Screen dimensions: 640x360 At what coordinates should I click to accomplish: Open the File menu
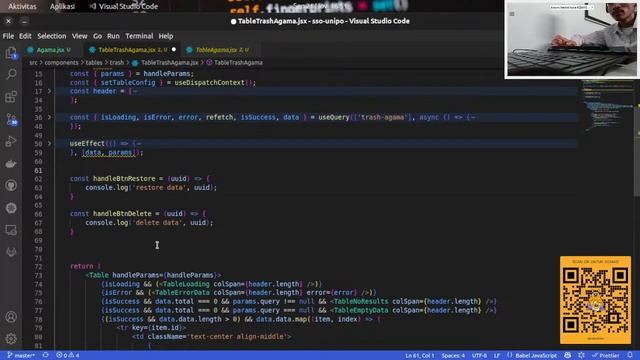[x=8, y=36]
